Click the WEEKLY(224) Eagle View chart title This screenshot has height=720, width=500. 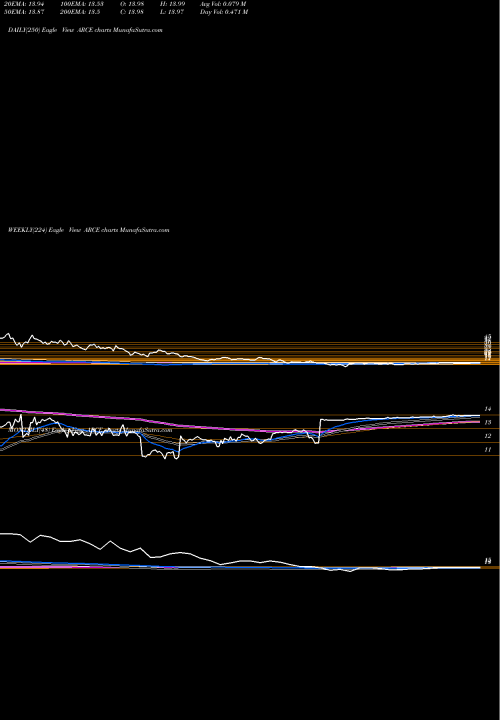pos(89,230)
